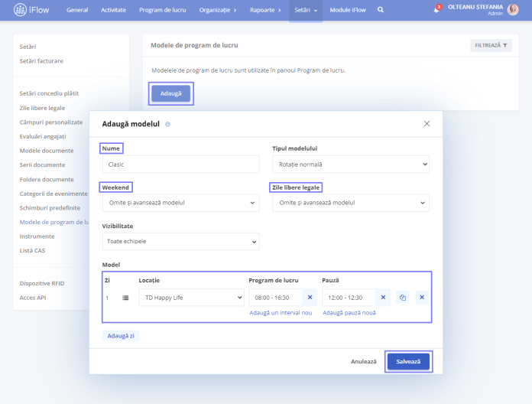532x404 pixels.
Task: Click the search magnifier icon
Action: click(381, 10)
